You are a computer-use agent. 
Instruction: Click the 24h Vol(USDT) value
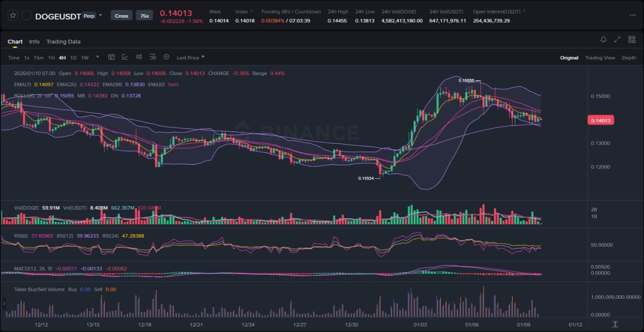click(448, 21)
